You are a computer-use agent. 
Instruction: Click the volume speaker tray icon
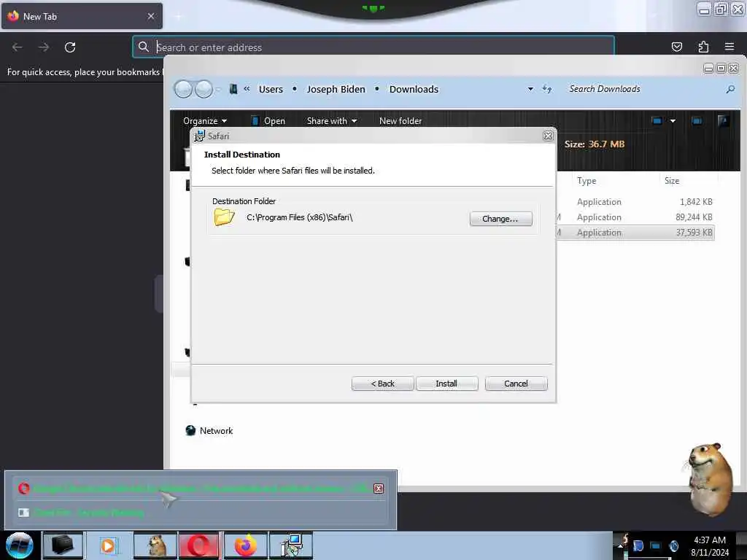coord(673,545)
